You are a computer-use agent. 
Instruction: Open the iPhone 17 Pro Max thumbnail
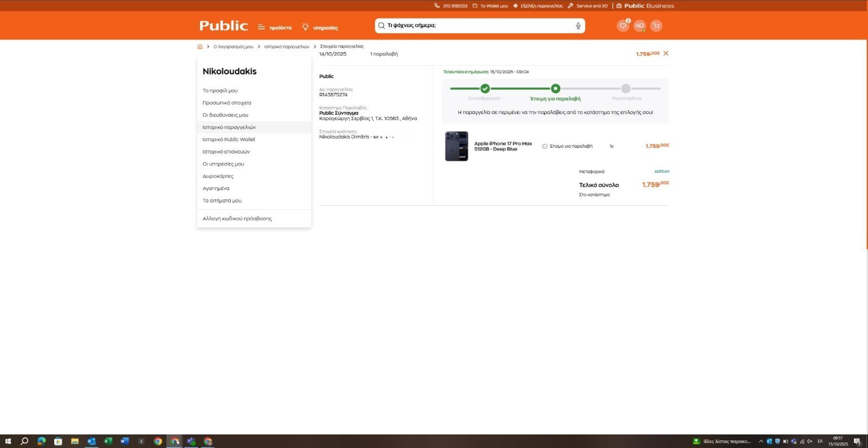pyautogui.click(x=456, y=146)
